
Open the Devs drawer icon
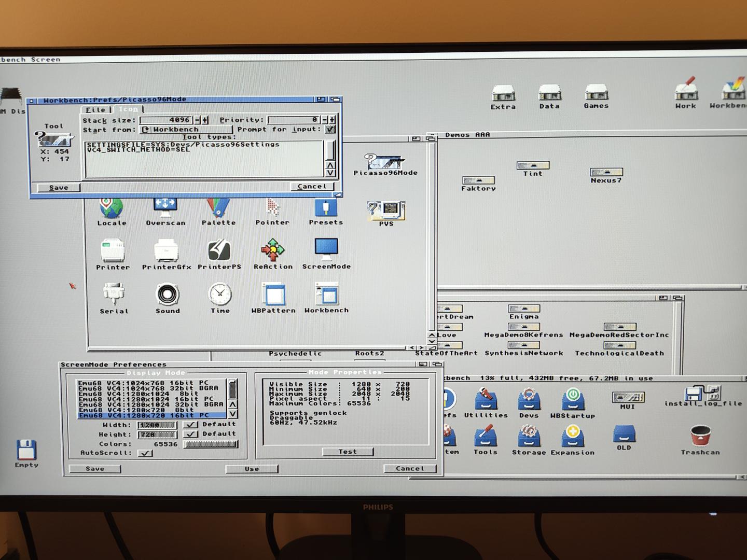pos(529,400)
